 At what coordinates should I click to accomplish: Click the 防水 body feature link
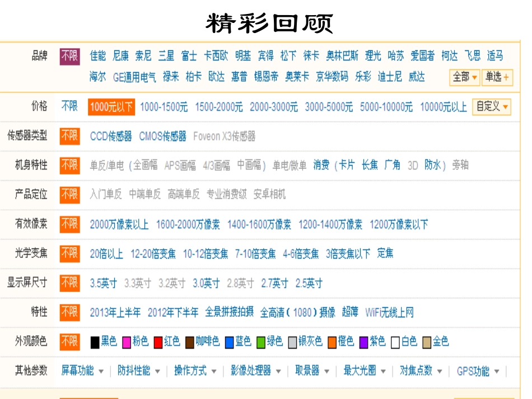432,166
